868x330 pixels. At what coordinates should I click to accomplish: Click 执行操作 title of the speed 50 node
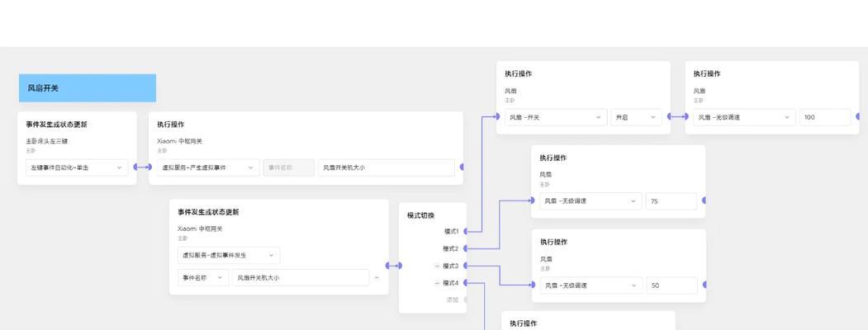tap(553, 242)
